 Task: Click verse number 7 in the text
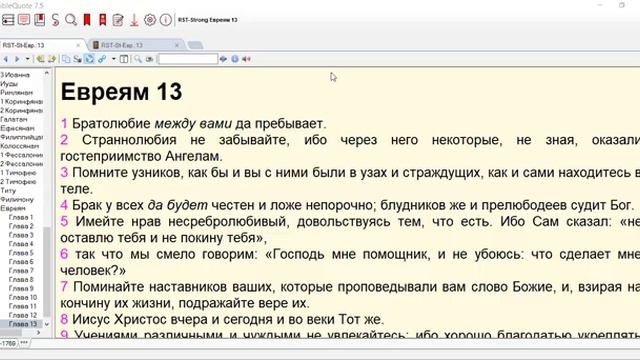point(64,287)
